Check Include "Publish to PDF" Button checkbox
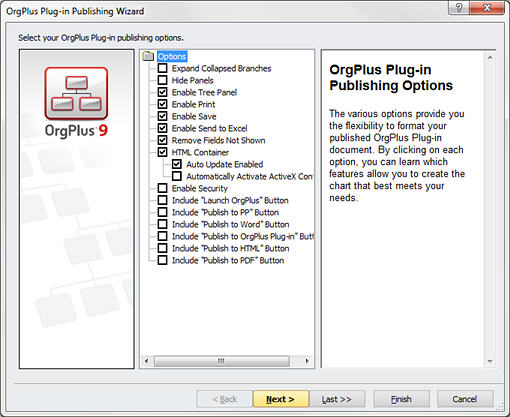 click(162, 260)
